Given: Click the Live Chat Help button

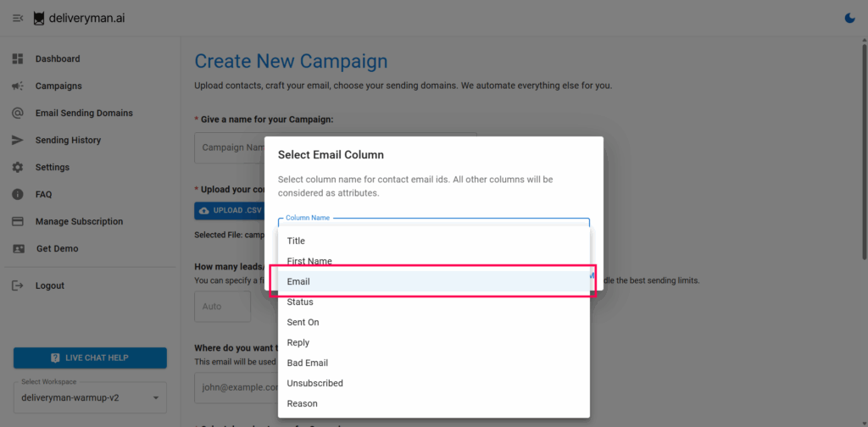Looking at the screenshot, I should point(90,358).
